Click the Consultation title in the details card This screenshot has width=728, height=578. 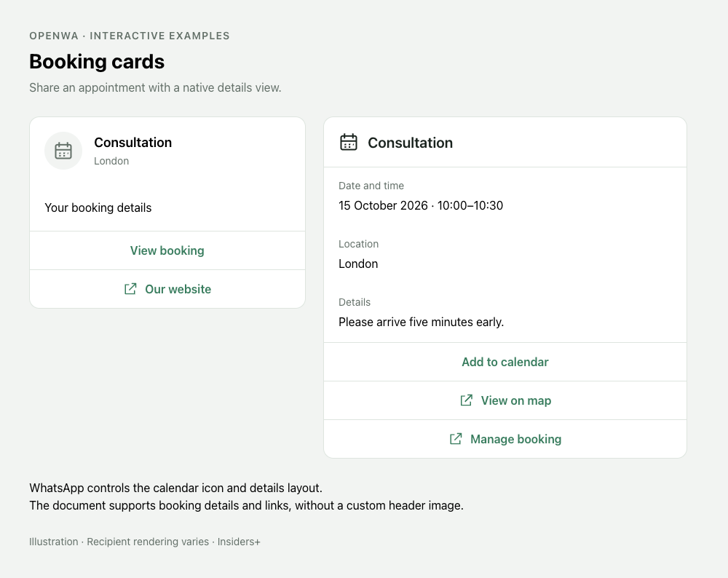pos(410,143)
